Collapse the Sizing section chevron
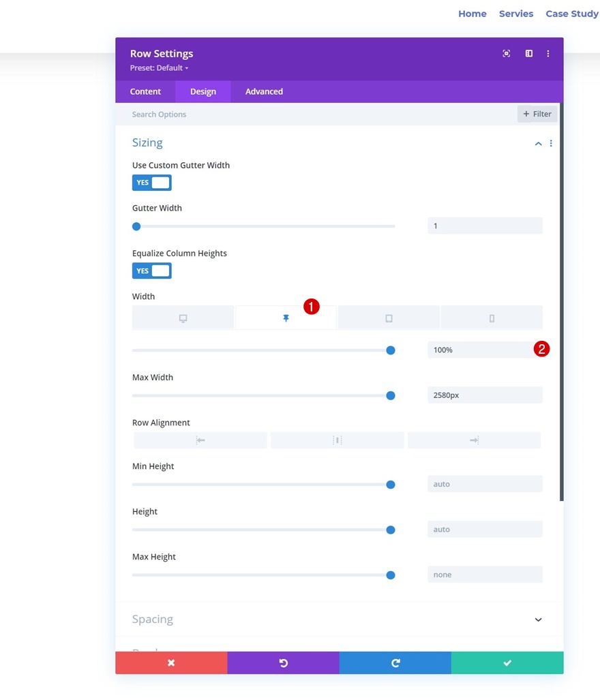Image resolution: width=600 pixels, height=700 pixels. coord(539,143)
